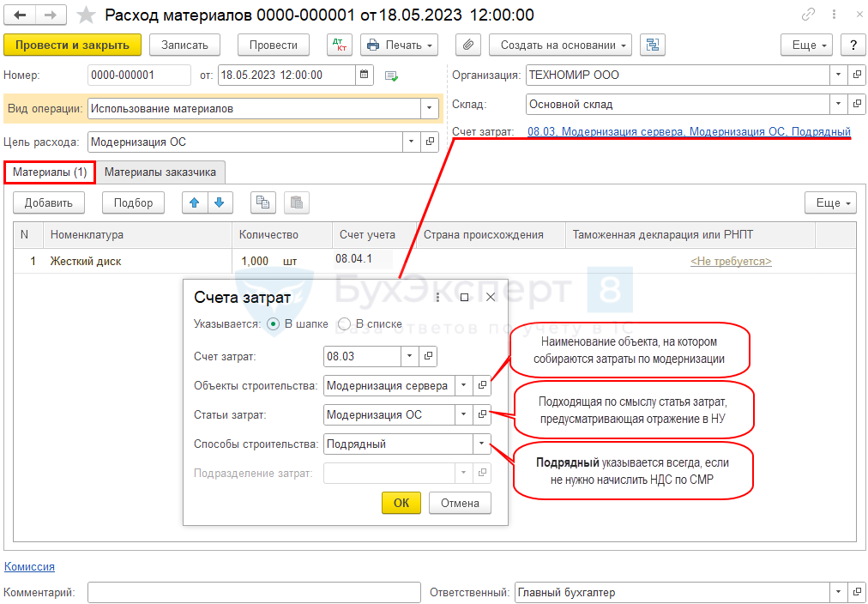Click the copy rows icon
Screen dimensions: 868x604
point(263,202)
